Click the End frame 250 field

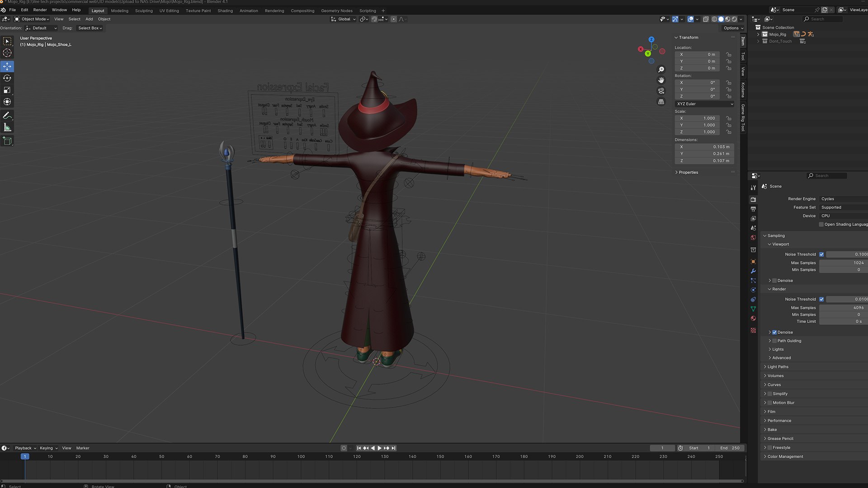pyautogui.click(x=730, y=448)
